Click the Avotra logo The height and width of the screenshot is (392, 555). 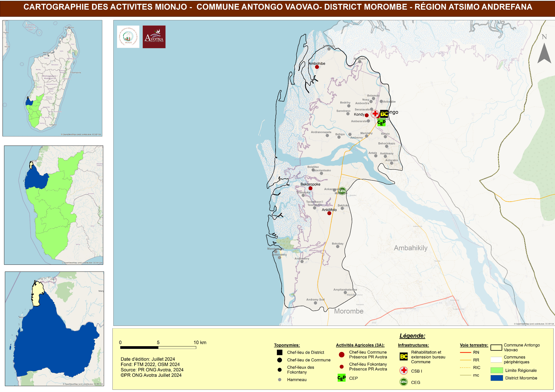(x=154, y=37)
